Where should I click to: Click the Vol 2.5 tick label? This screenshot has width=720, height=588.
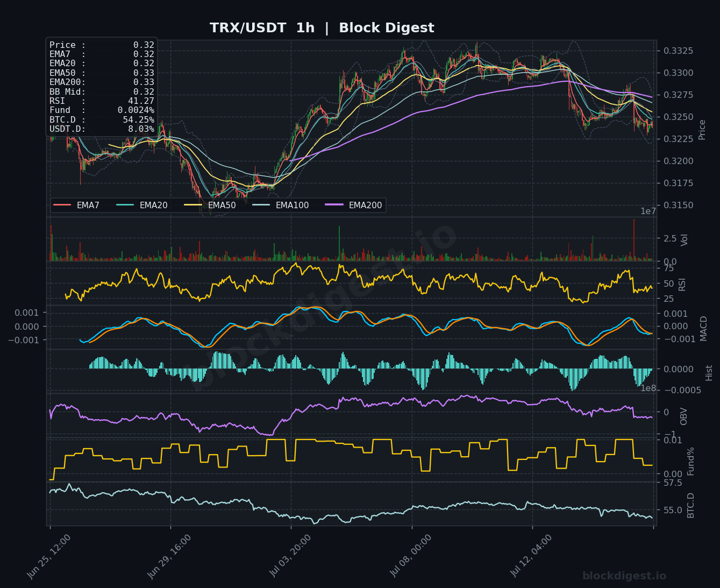669,238
